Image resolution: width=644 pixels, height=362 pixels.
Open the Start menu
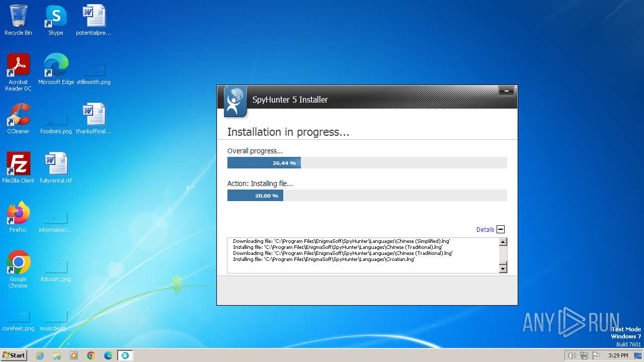tap(14, 355)
